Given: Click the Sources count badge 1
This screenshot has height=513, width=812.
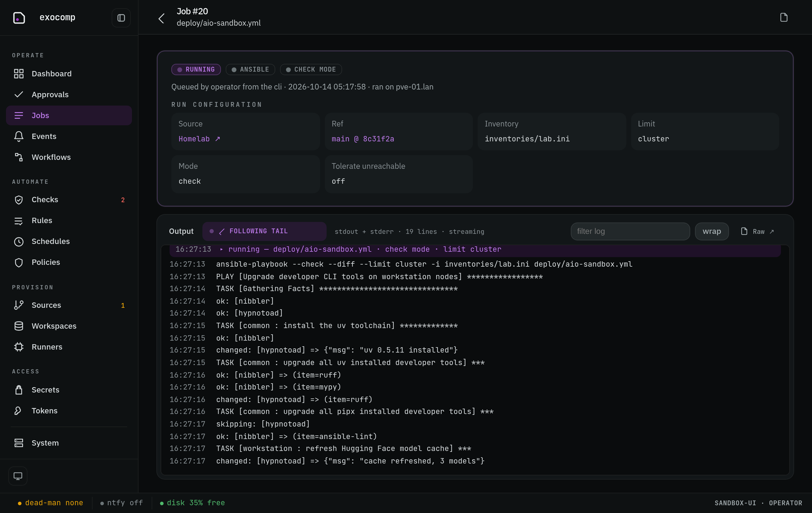Looking at the screenshot, I should tap(123, 305).
